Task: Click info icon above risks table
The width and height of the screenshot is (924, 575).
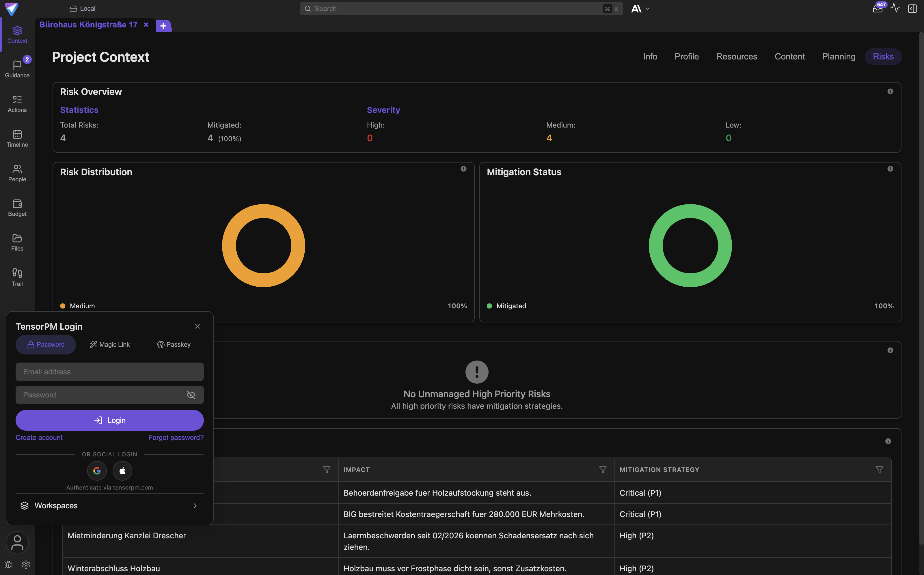Action: (x=888, y=441)
